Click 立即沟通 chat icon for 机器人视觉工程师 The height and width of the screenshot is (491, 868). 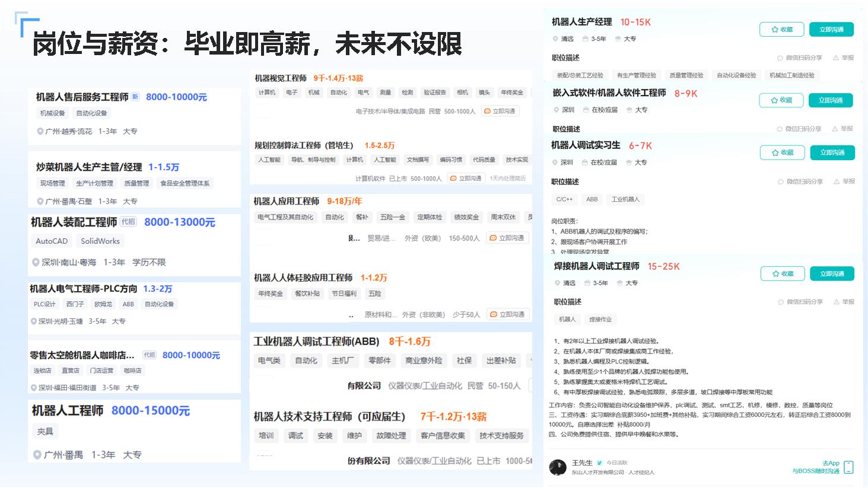point(487,111)
